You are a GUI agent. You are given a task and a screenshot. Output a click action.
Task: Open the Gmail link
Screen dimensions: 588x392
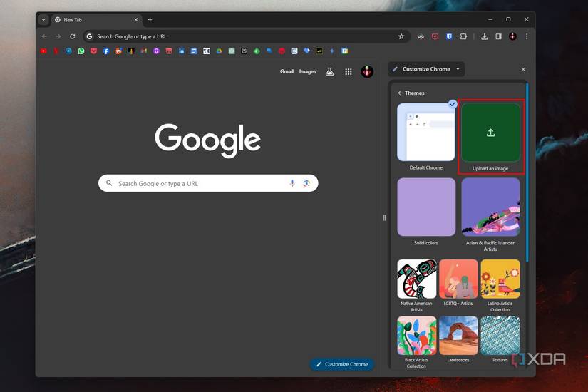click(287, 72)
